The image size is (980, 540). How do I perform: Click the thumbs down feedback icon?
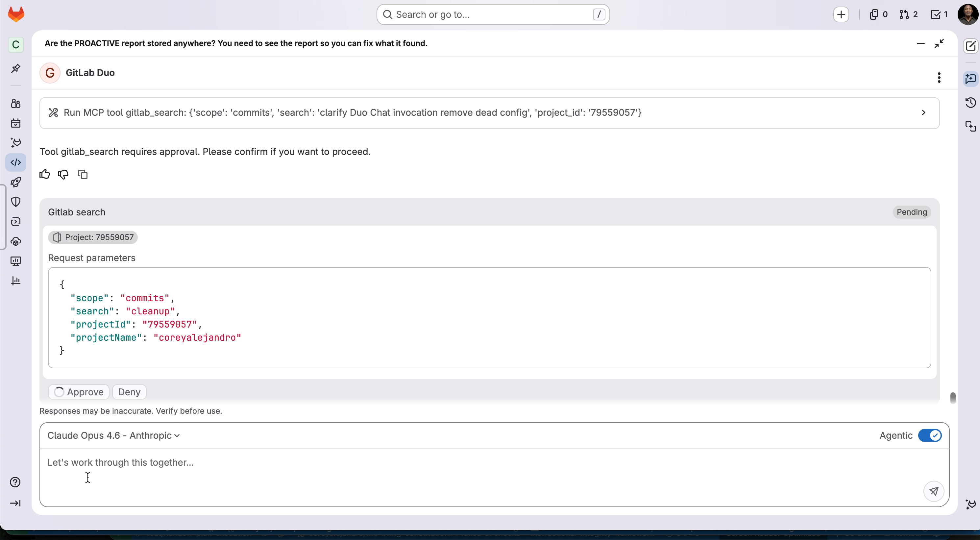[x=63, y=174]
